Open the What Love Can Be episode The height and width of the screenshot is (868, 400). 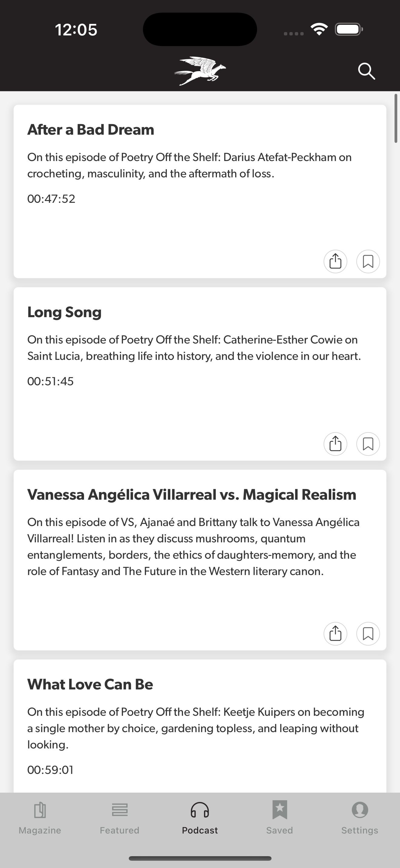90,684
